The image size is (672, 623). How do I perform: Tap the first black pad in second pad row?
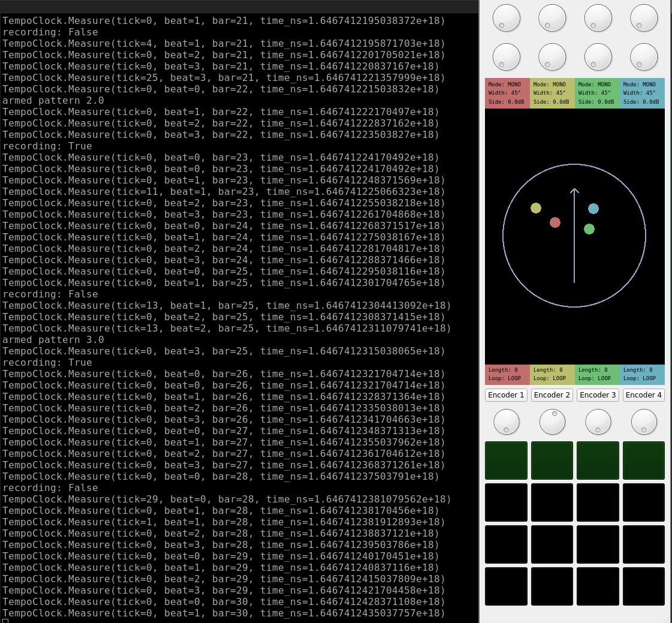coord(506,502)
